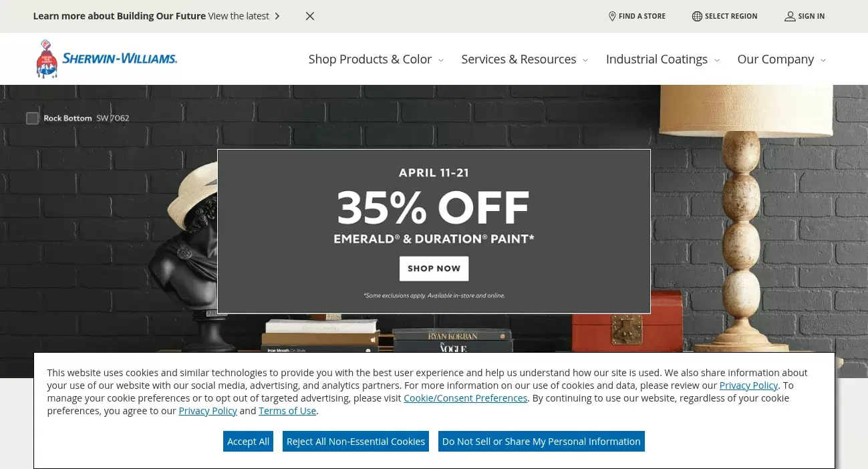Image resolution: width=868 pixels, height=469 pixels.
Task: Click Do Not Sell or Share My Personal Information
Action: pyautogui.click(x=541, y=441)
